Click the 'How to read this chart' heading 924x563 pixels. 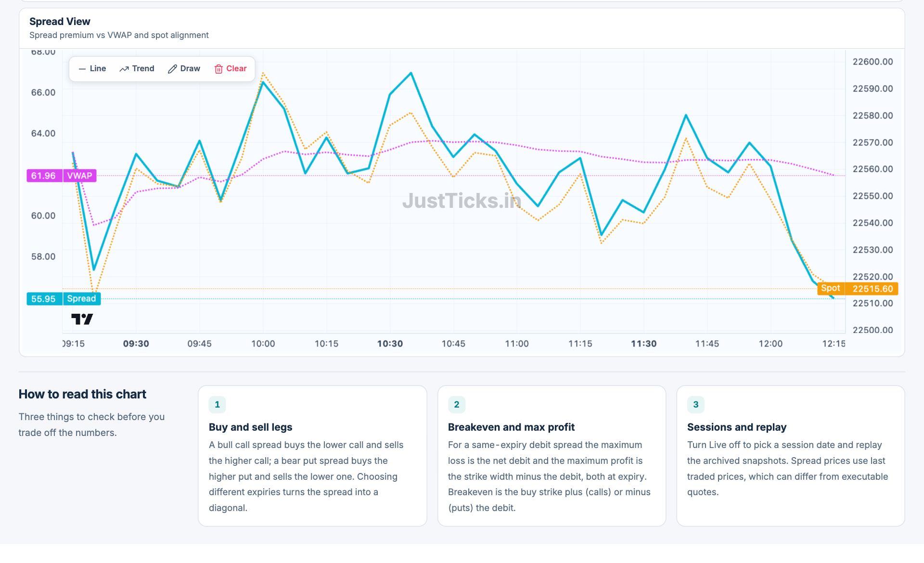[82, 394]
